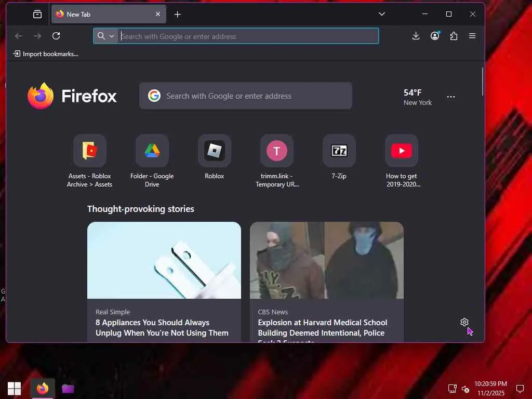The width and height of the screenshot is (532, 399).
Task: Expand the list all tabs chevron
Action: click(382, 14)
